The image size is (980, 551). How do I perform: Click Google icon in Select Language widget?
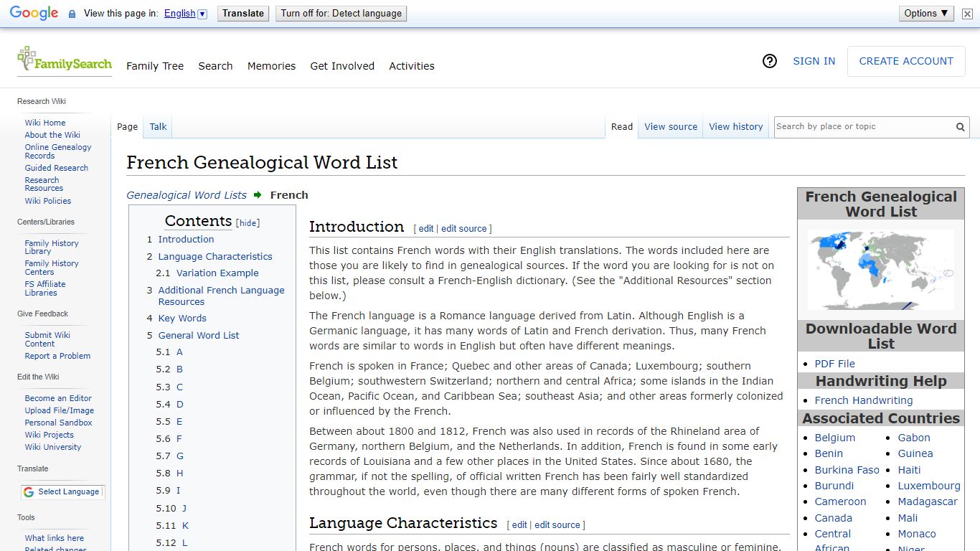29,492
